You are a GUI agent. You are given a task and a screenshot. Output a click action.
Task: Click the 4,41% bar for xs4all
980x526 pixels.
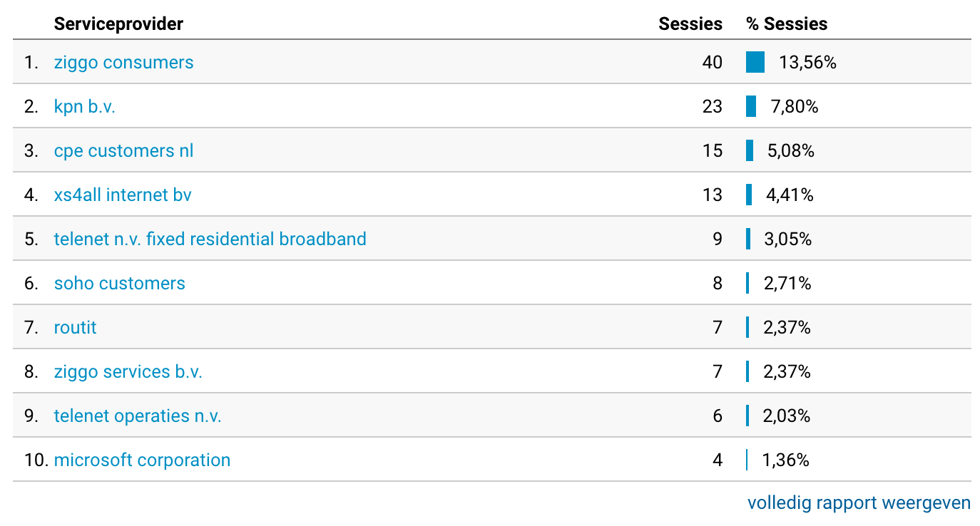coord(749,195)
